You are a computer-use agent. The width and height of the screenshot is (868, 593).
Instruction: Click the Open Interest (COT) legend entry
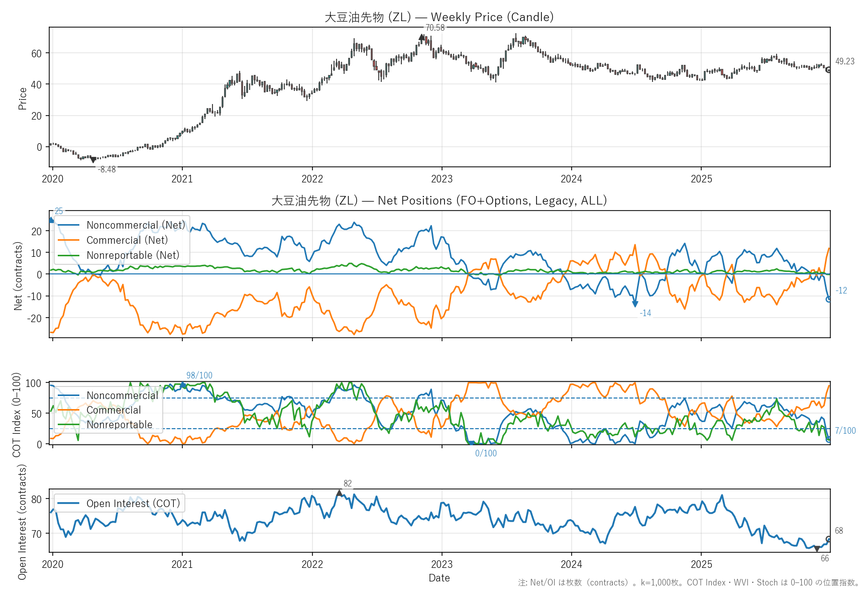pyautogui.click(x=133, y=504)
